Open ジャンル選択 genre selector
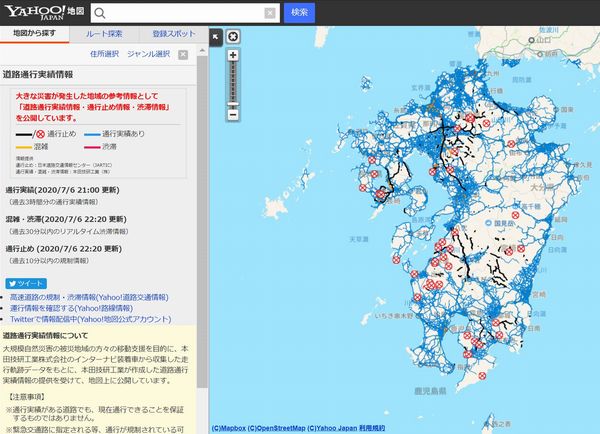600x434 pixels. coord(148,54)
